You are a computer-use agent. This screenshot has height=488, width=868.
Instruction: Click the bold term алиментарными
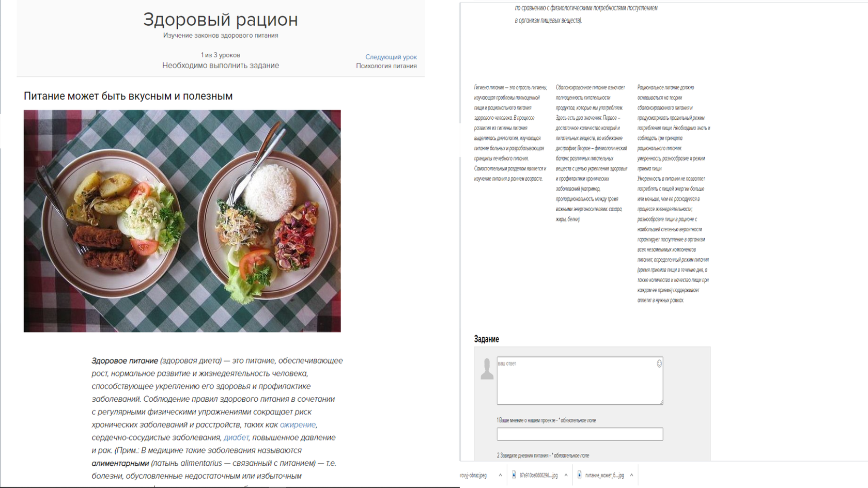[120, 463]
